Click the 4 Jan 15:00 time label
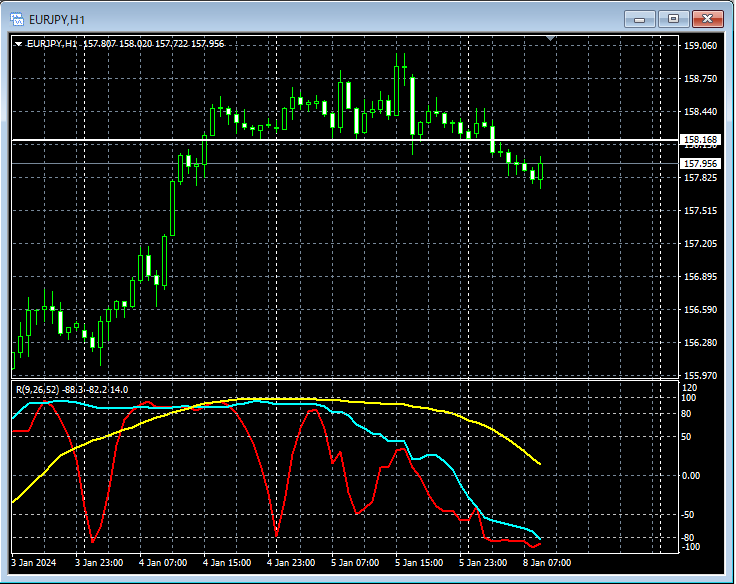The image size is (736, 584). pyautogui.click(x=227, y=562)
